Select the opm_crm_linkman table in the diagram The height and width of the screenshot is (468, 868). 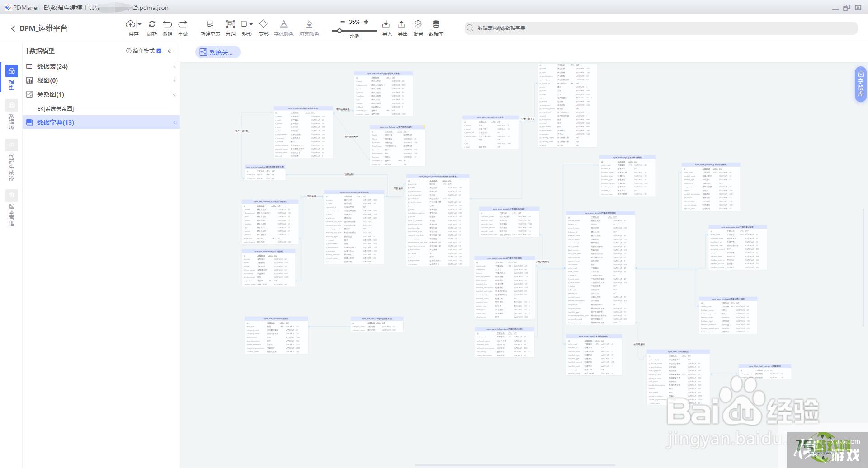click(x=383, y=94)
